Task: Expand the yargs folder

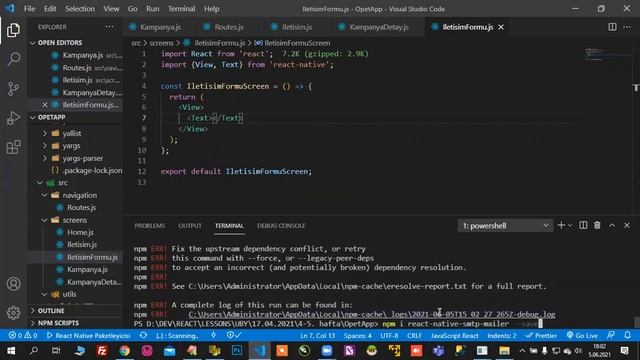Action: click(x=71, y=146)
